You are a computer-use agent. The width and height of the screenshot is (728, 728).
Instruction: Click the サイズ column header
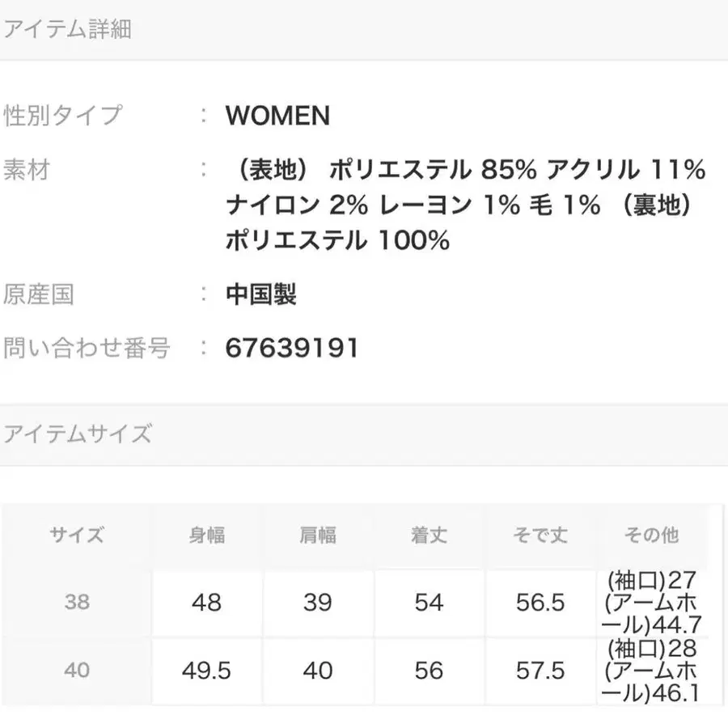pyautogui.click(x=77, y=535)
